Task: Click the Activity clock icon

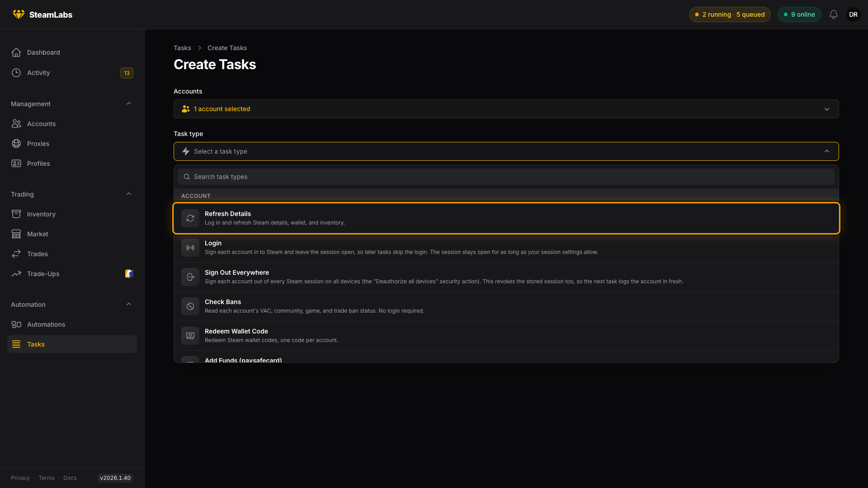Action: pos(16,73)
